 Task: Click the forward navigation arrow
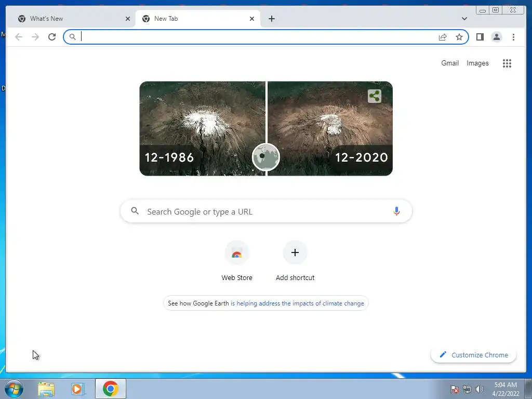(35, 37)
